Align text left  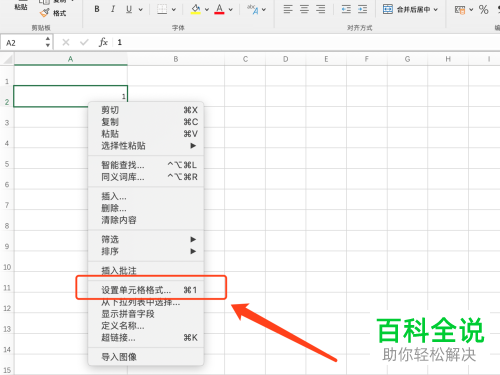[288, 9]
